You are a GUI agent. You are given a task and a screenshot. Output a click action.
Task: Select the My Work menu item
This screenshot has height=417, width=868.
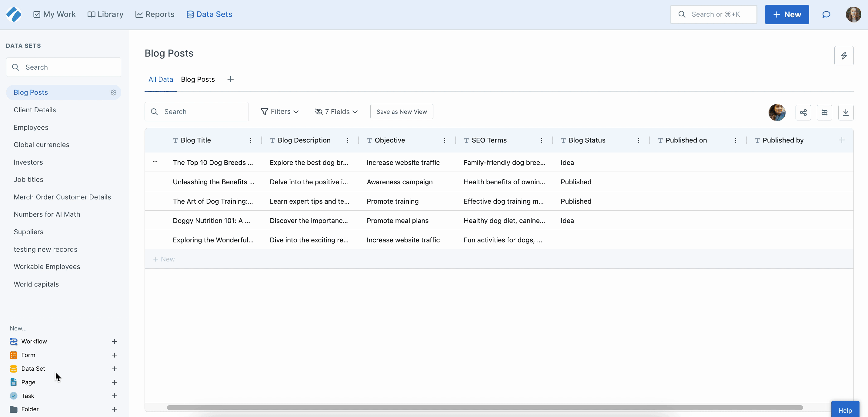(x=54, y=14)
